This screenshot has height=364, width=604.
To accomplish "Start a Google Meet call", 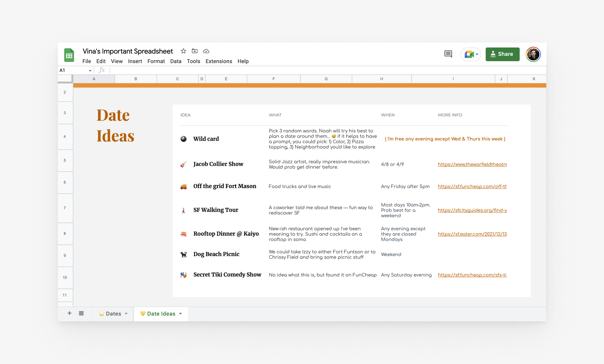I will click(x=471, y=54).
